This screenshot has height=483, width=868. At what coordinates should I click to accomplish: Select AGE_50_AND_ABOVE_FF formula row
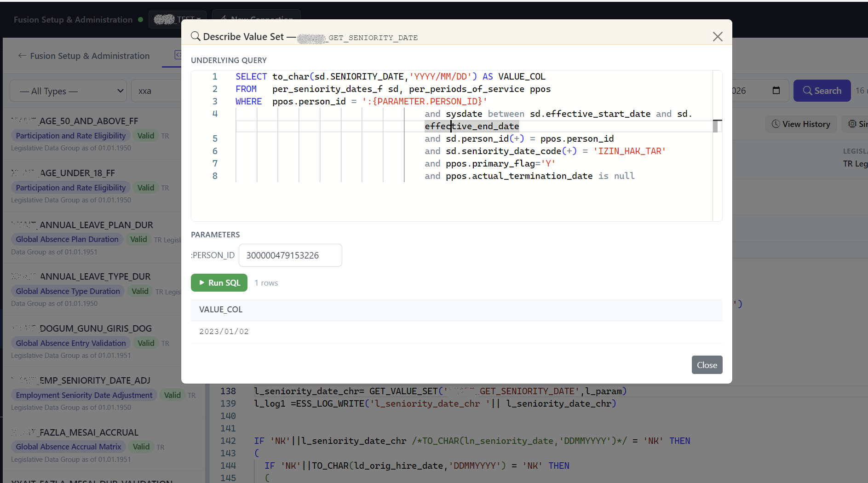(92, 134)
